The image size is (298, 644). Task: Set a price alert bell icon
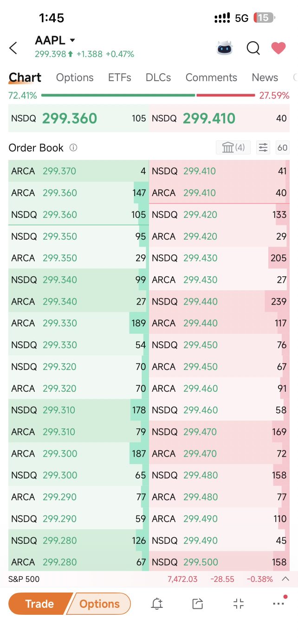click(x=157, y=604)
